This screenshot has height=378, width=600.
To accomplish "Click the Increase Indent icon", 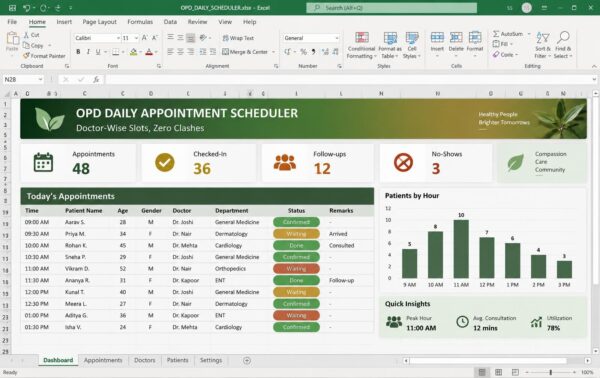I will (x=213, y=52).
